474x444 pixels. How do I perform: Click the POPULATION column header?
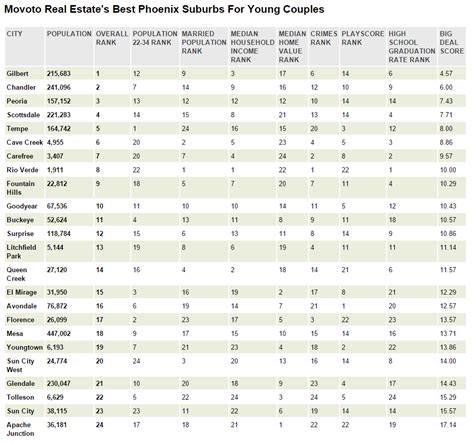tap(69, 34)
